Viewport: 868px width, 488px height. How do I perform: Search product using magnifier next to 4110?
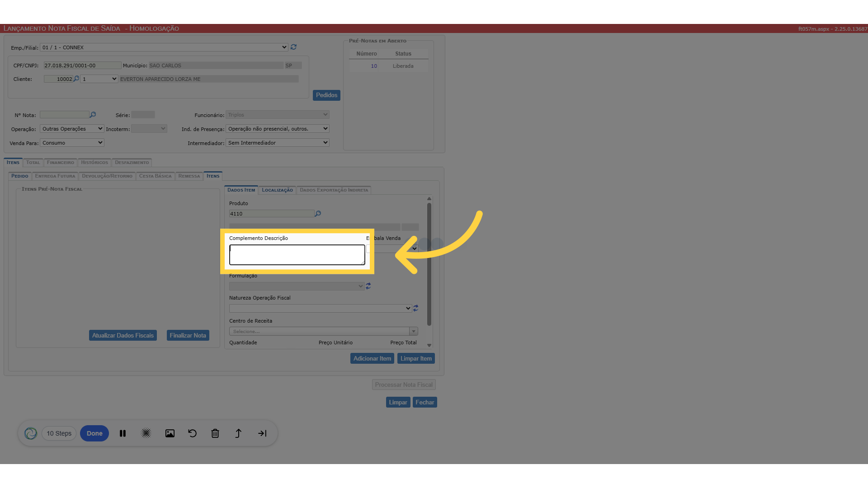318,214
